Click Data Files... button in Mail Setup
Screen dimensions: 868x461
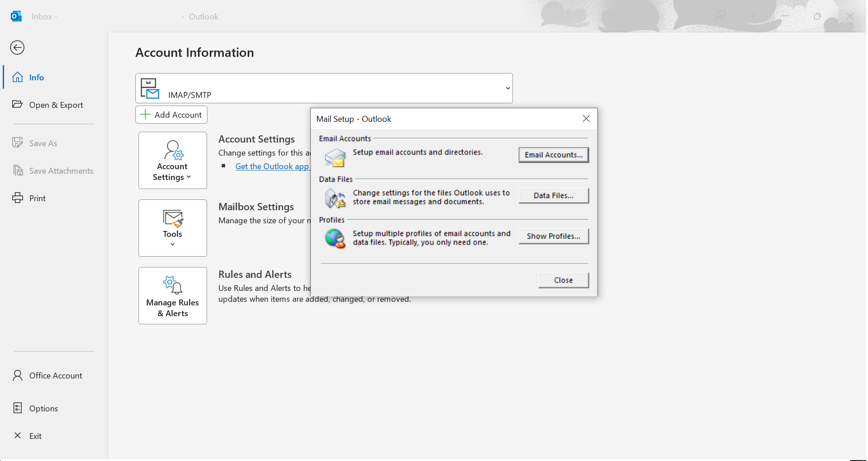554,195
